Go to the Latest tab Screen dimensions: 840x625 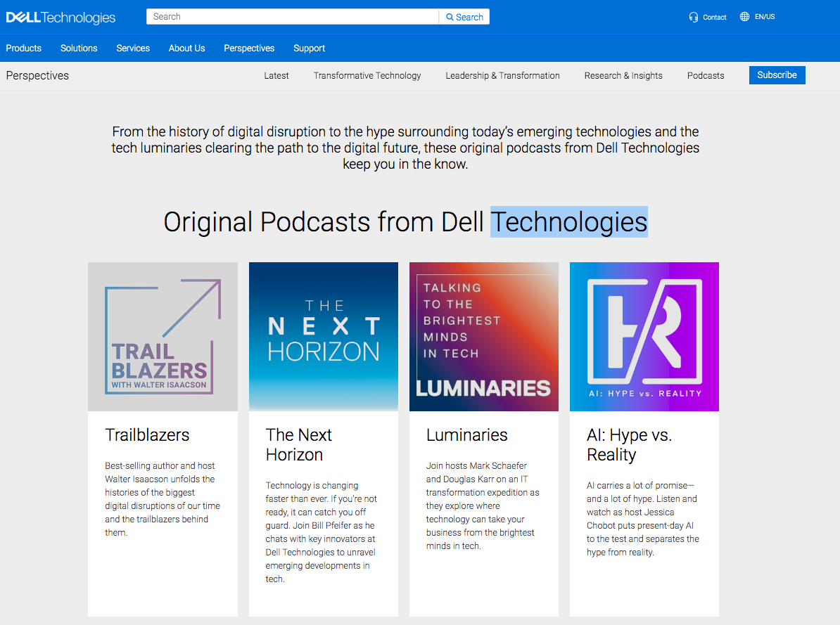tap(276, 76)
